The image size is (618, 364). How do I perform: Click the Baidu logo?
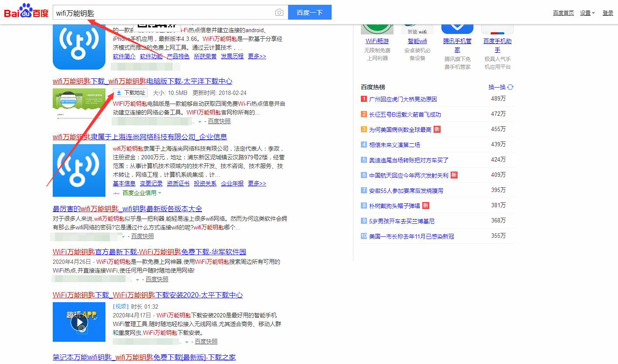[x=27, y=11]
